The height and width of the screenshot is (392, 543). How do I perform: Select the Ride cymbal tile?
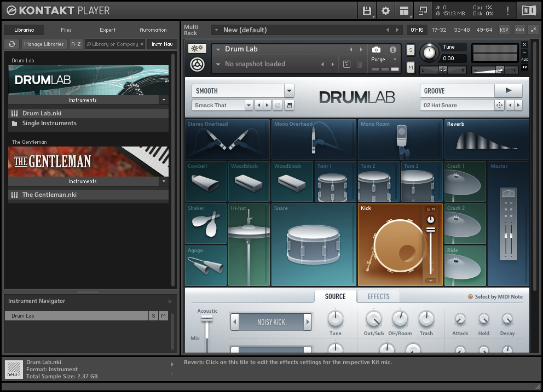click(x=465, y=266)
